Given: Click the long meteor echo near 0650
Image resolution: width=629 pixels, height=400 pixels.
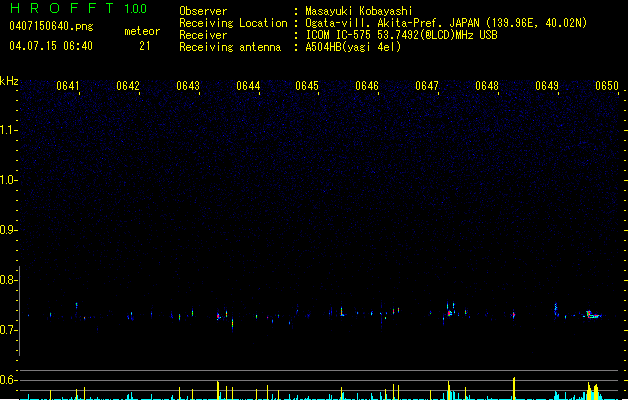Looking at the screenshot, I should coord(593,315).
